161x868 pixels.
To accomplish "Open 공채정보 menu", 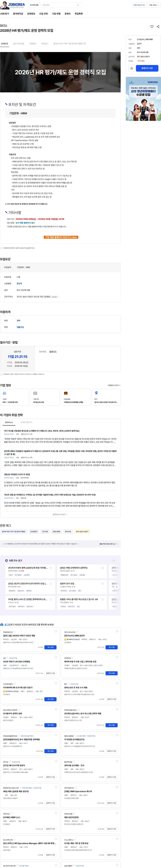I will point(31,14).
